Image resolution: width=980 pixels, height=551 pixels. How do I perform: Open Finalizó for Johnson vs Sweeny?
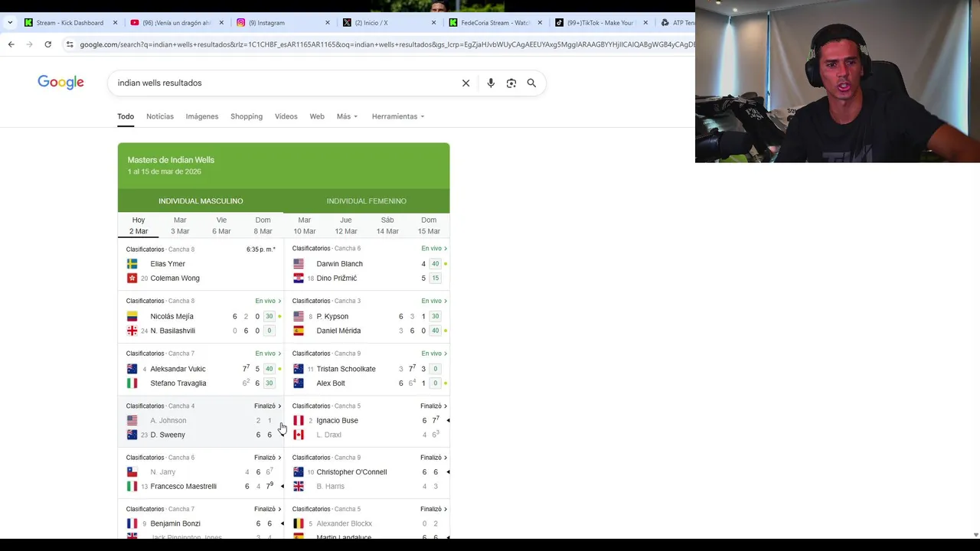[x=268, y=406]
